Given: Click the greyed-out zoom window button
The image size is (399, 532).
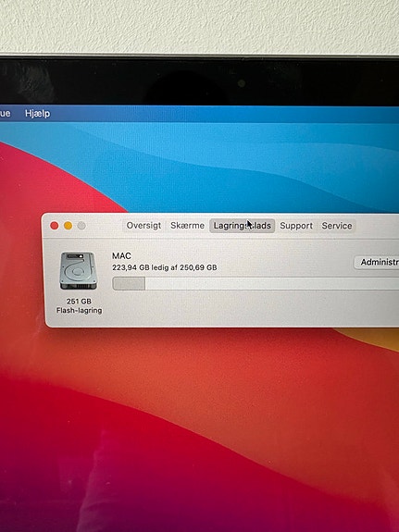Looking at the screenshot, I should coord(81,226).
